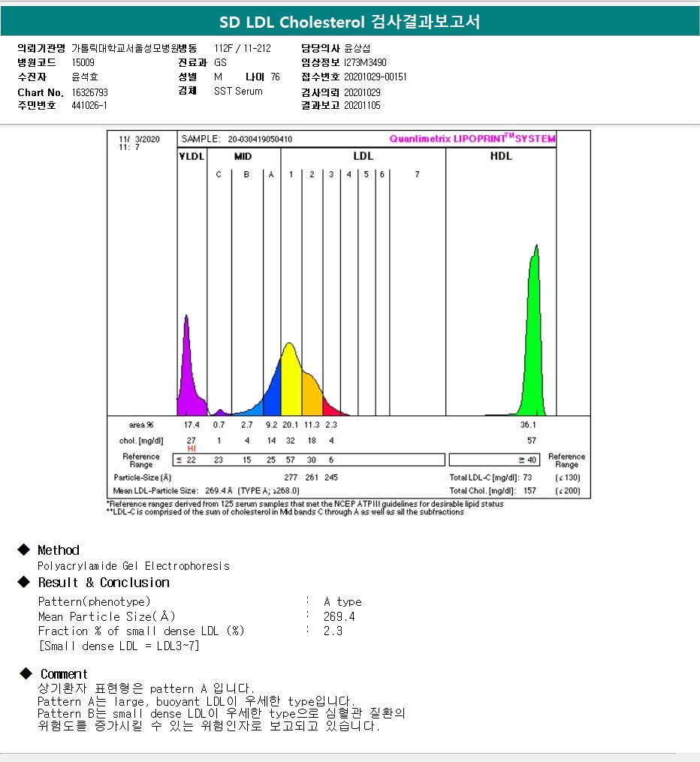Select the receipt number '20201029-00151'
This screenshot has height=762, width=700.
pos(376,77)
